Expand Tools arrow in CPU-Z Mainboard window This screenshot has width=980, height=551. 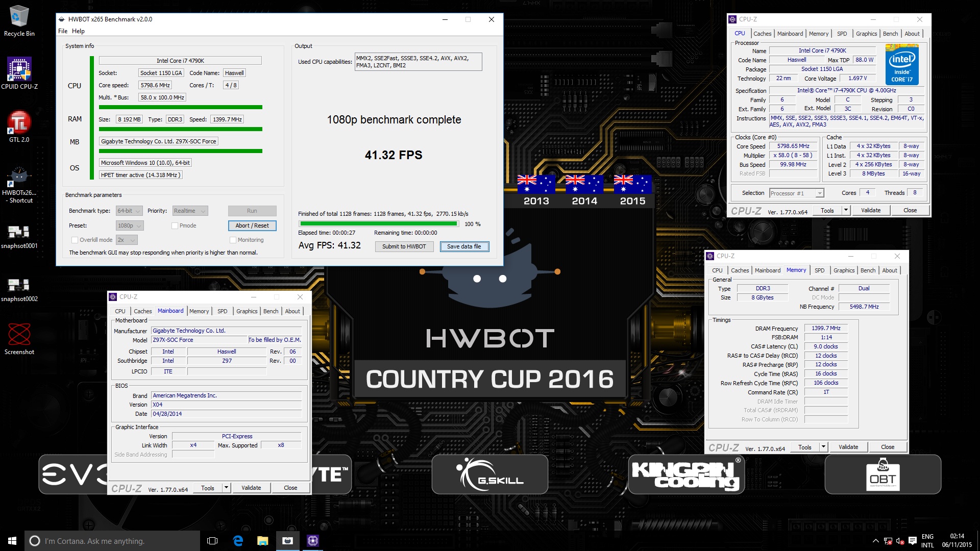(226, 488)
